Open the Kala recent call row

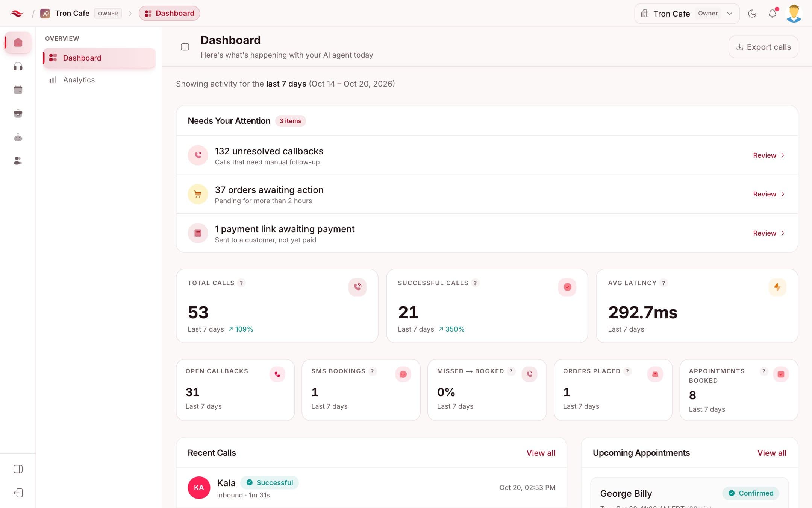coord(371,488)
